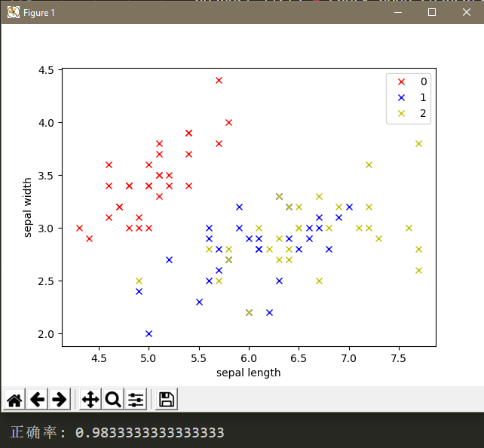Click the 'Figure 1' title text

click(39, 13)
